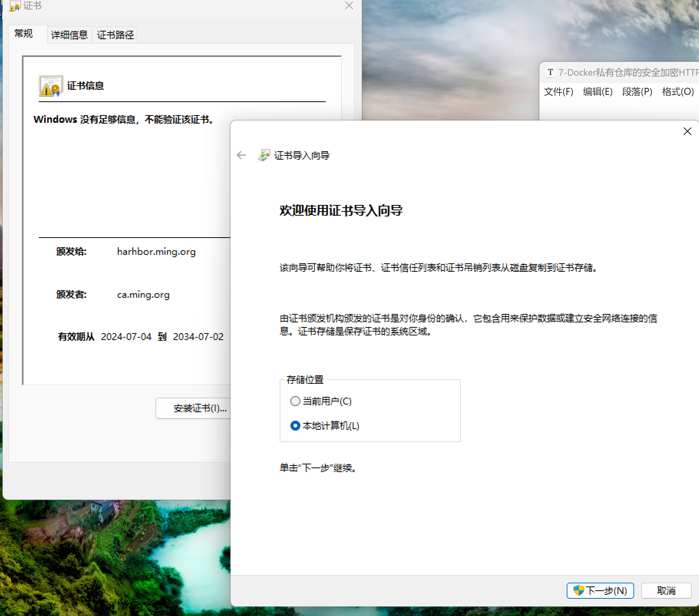Click the back arrow in the import wizard
This screenshot has height=616, width=699.
(241, 155)
